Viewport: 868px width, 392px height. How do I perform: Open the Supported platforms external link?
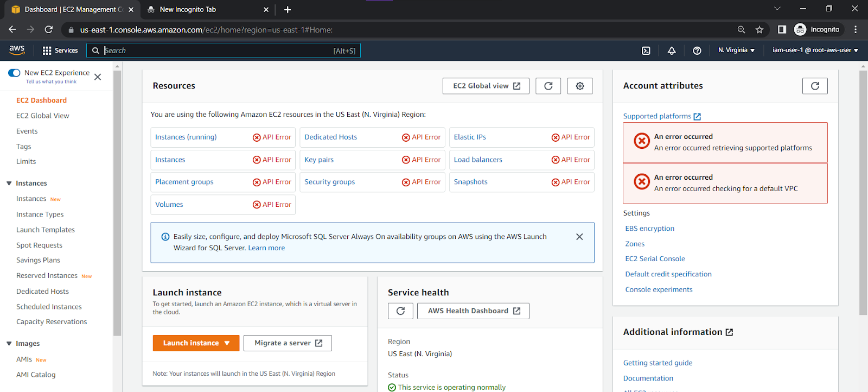pos(662,116)
